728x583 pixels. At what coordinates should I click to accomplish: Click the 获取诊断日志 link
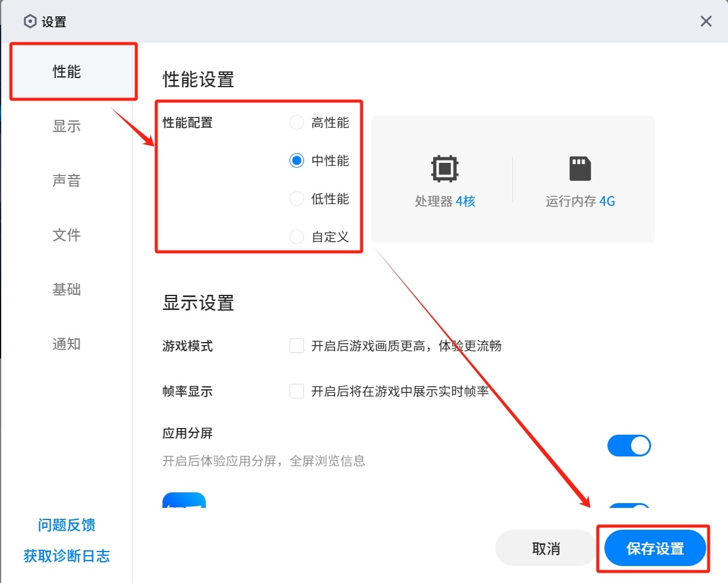67,556
